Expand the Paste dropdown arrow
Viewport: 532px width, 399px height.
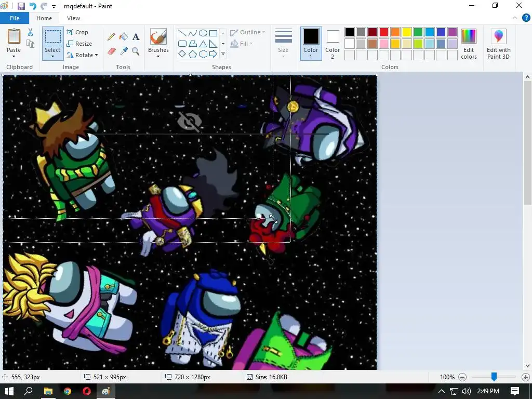[x=14, y=56]
